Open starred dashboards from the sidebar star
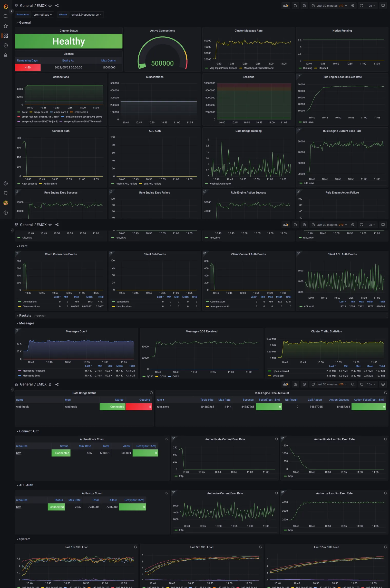 6,26
